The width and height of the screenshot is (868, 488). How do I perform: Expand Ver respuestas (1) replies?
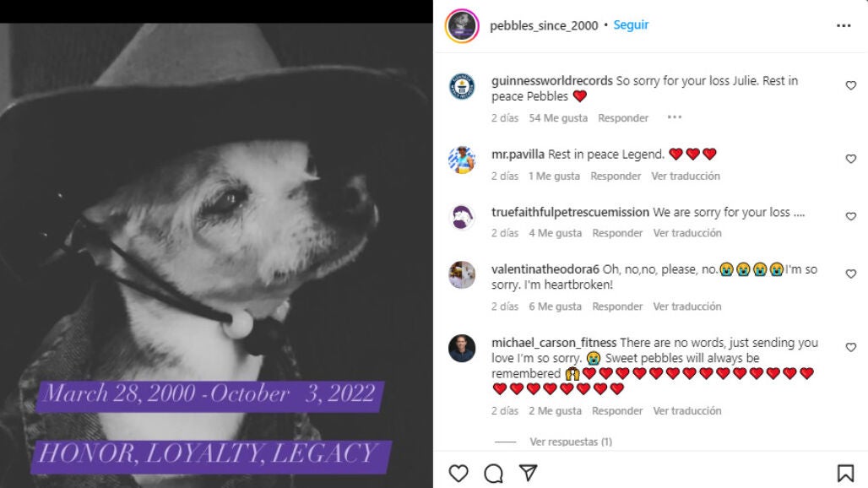[571, 442]
